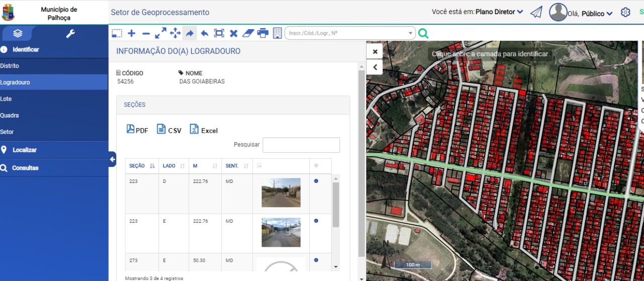Click the code value 54256

click(x=125, y=81)
